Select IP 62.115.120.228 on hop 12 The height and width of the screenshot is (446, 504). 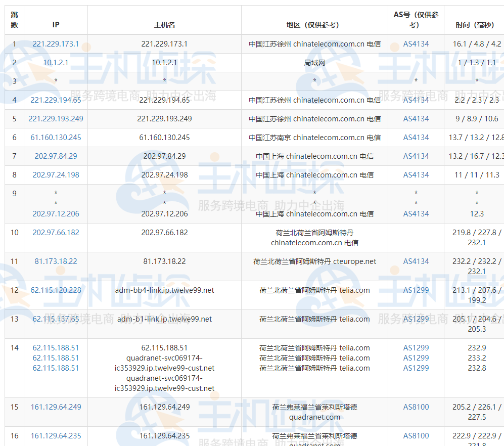pyautogui.click(x=55, y=290)
